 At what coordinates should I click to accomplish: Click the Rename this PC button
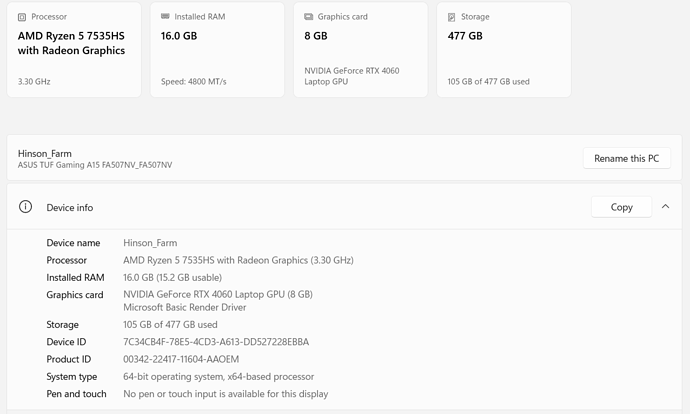(626, 158)
